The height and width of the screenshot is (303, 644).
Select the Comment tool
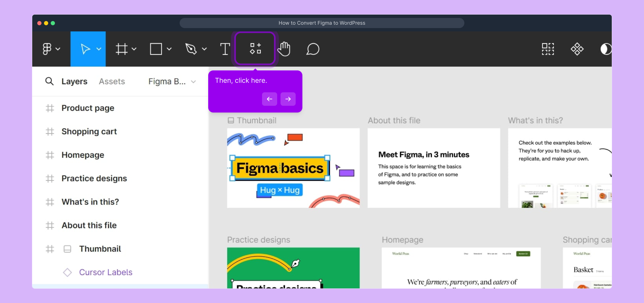[313, 49]
